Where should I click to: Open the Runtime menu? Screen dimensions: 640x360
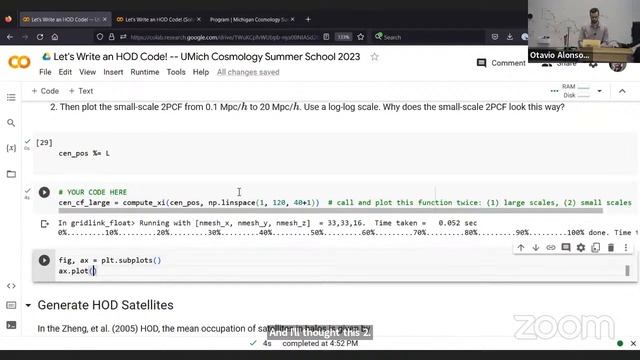click(145, 72)
